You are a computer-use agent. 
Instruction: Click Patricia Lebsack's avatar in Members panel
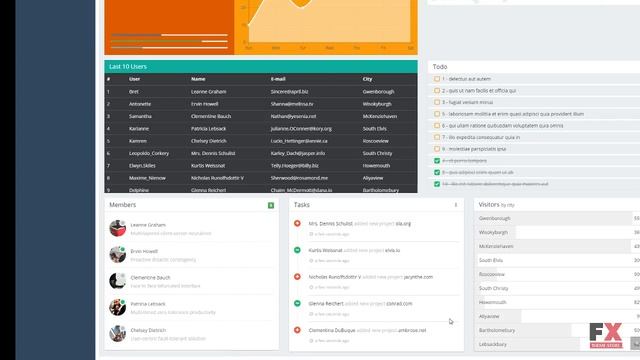tap(118, 307)
